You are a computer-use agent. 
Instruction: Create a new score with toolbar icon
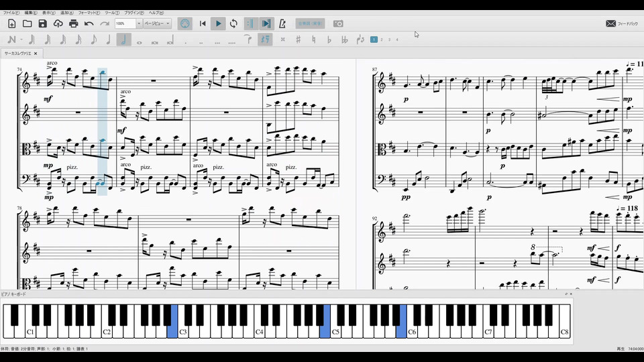[11, 23]
